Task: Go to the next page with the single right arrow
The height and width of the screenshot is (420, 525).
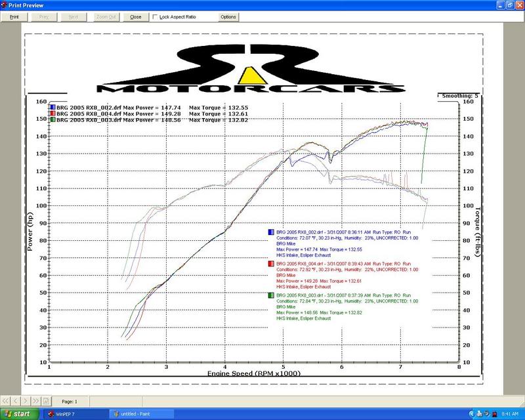Action: (26, 401)
